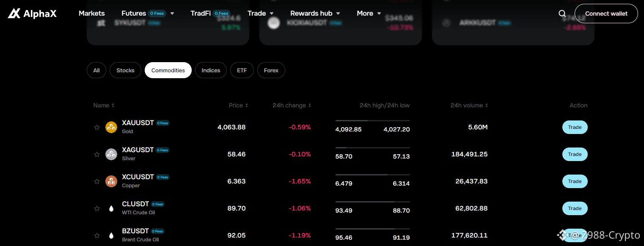This screenshot has width=644, height=246.
Task: Click the XAUUSDT 24h high/low range bar
Action: (x=373, y=120)
